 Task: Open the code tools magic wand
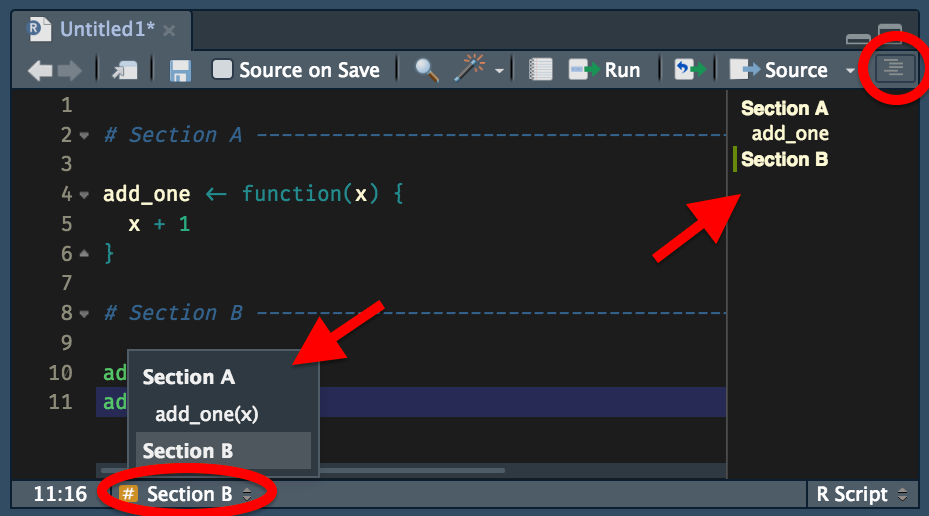470,68
